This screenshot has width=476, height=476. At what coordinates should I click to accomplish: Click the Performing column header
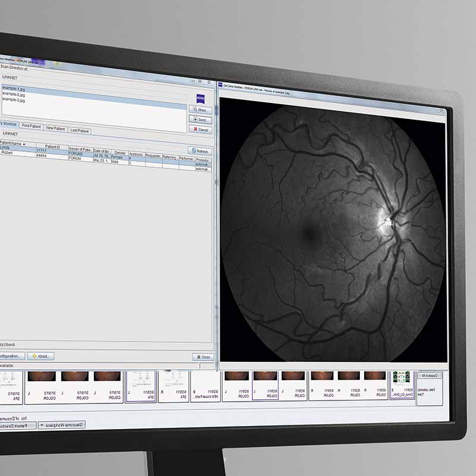tap(186, 159)
